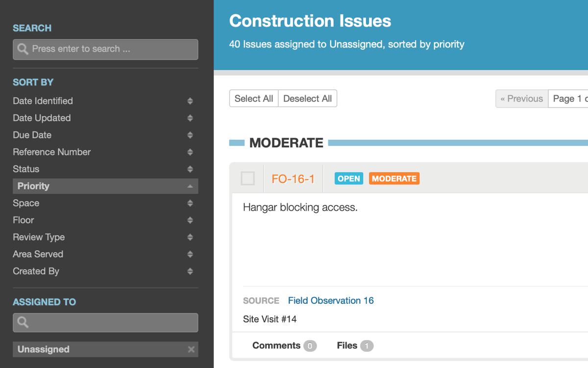Open the Field Observation 16 link
588x368 pixels.
point(331,301)
